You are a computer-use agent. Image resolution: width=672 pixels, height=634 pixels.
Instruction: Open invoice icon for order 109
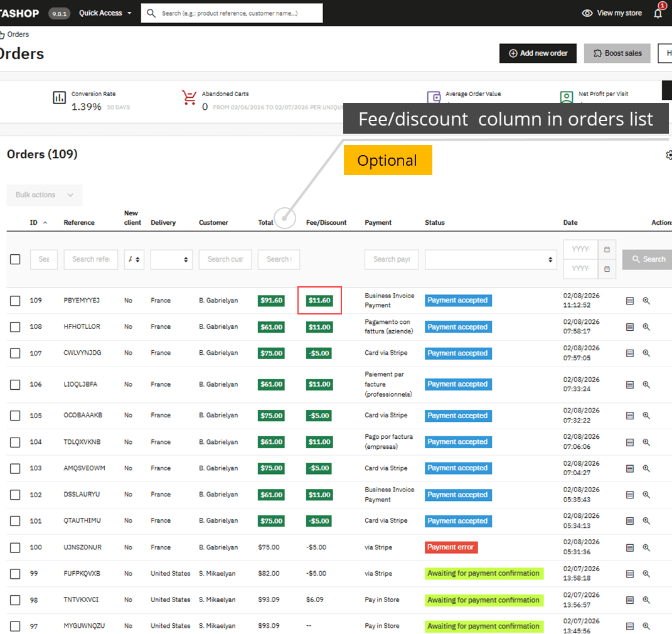[x=629, y=301]
